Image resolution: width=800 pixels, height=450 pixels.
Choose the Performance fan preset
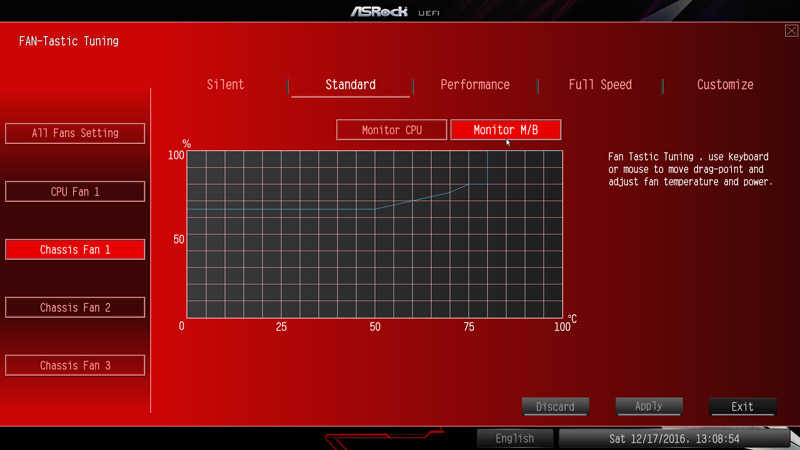pos(475,85)
